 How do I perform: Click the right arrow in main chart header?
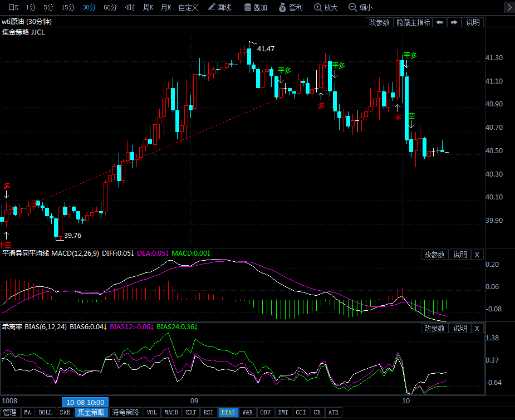(454, 22)
